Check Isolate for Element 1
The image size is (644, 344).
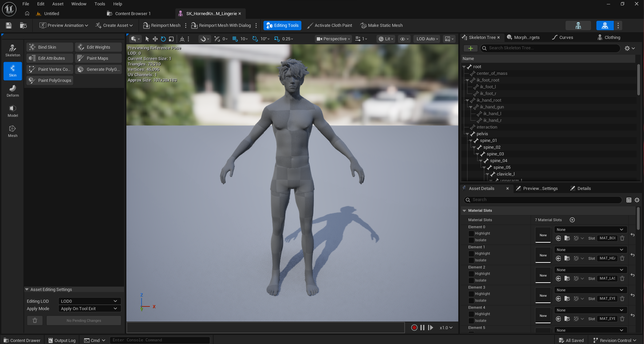click(x=471, y=260)
